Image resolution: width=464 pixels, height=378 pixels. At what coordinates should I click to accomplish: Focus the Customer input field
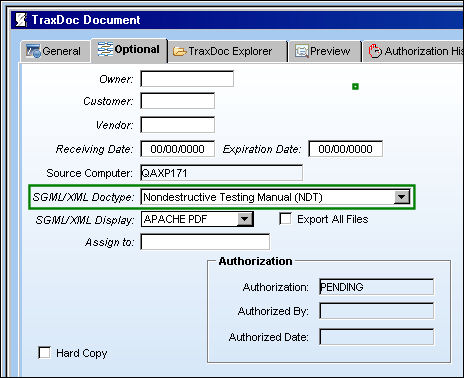[178, 101]
